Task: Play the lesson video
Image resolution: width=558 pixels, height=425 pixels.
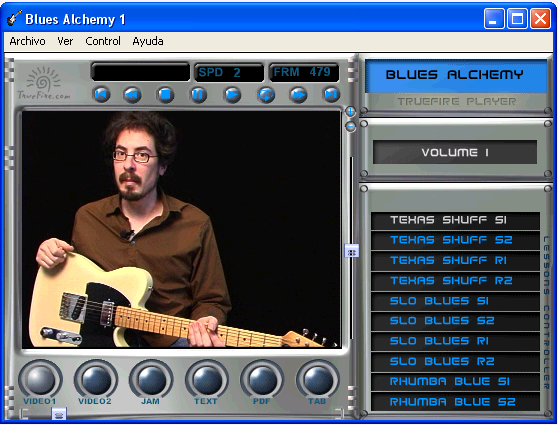Action: point(232,95)
